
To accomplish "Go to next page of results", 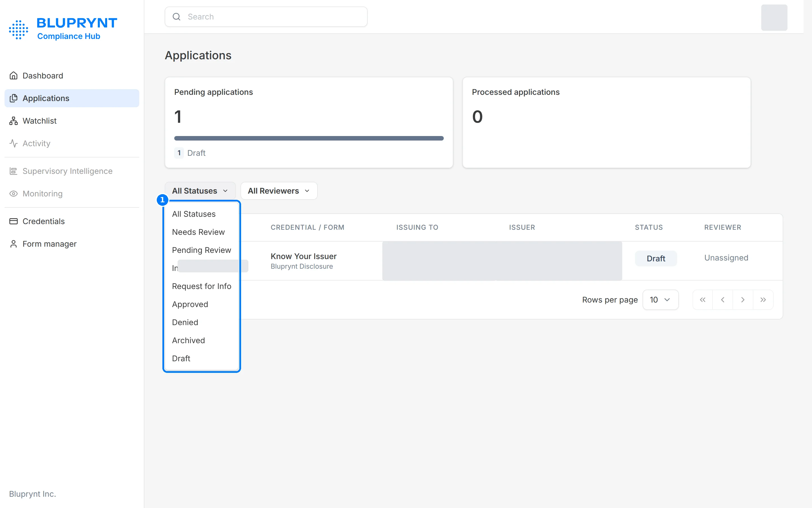I will point(743,300).
